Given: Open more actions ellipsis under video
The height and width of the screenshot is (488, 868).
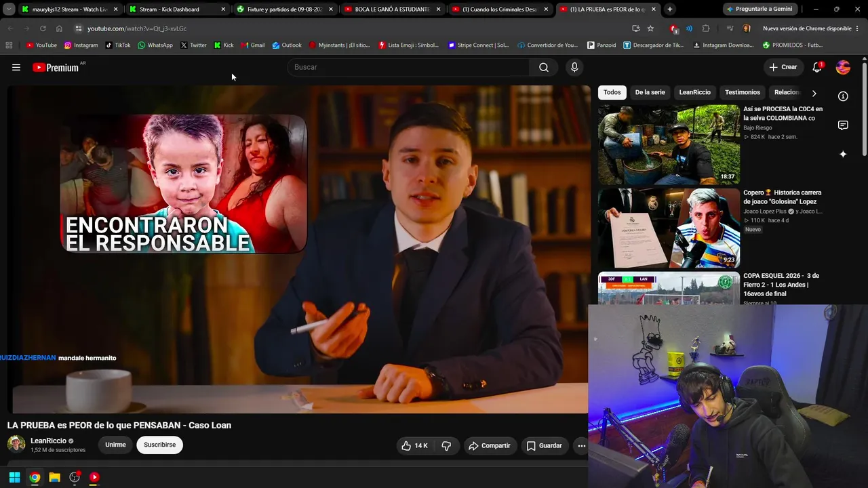Looking at the screenshot, I should click(x=581, y=445).
